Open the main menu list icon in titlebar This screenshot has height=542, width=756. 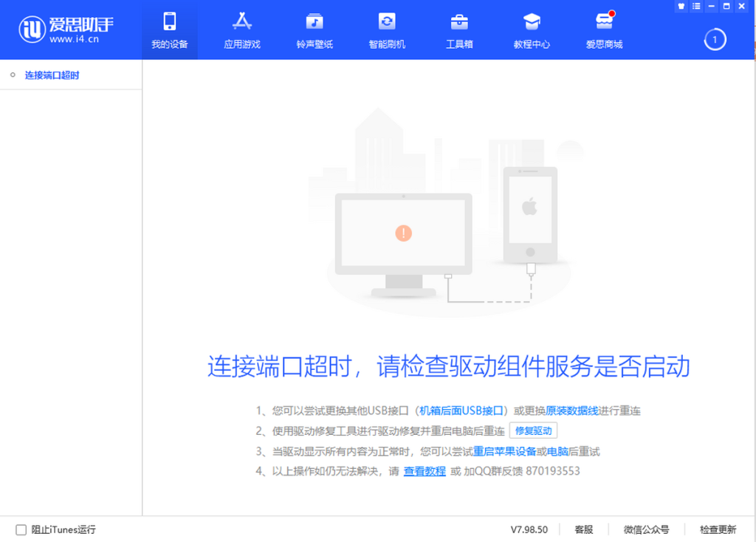click(695, 6)
